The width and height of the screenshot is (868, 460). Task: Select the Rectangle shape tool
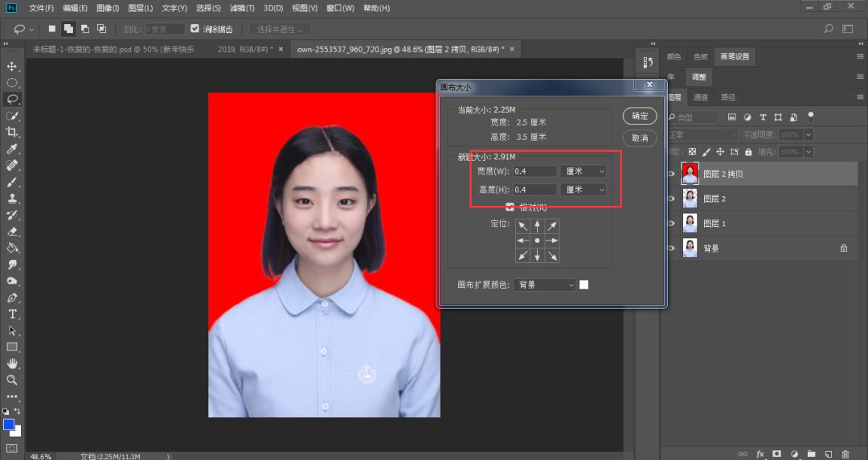(x=11, y=347)
